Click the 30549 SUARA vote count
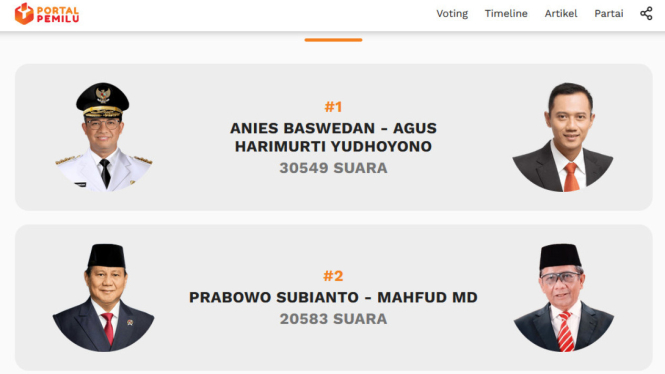This screenshot has height=374, width=665. click(333, 168)
